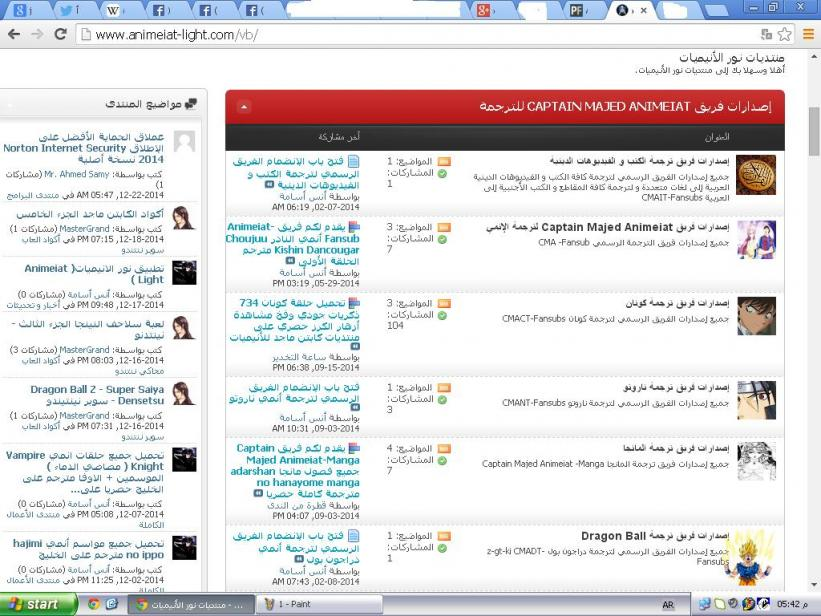Click avatar beside Norton Internet Security topic
Viewport: 821px width, 616px height.
[x=184, y=141]
